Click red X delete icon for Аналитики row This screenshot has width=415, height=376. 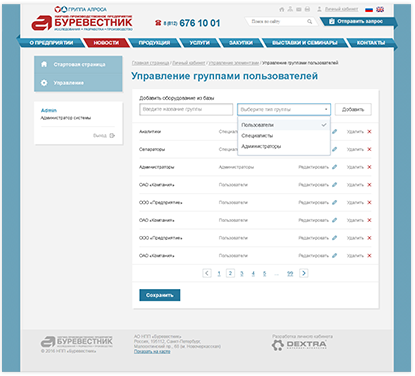(369, 132)
